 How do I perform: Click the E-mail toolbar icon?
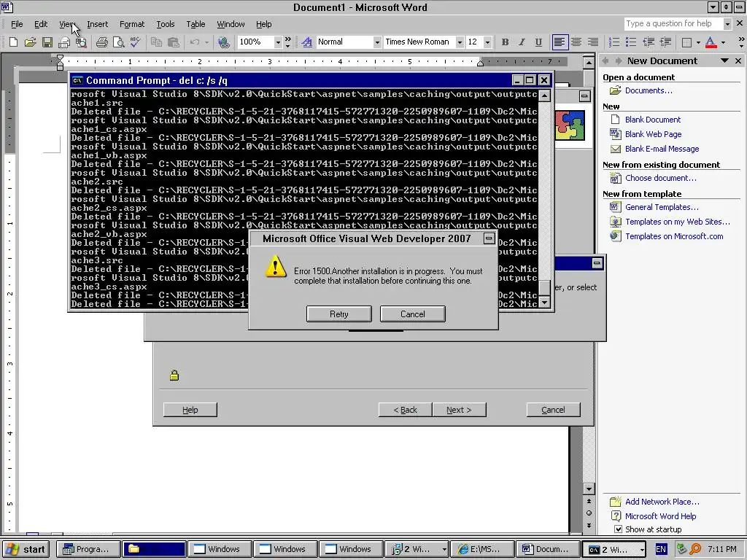[64, 42]
